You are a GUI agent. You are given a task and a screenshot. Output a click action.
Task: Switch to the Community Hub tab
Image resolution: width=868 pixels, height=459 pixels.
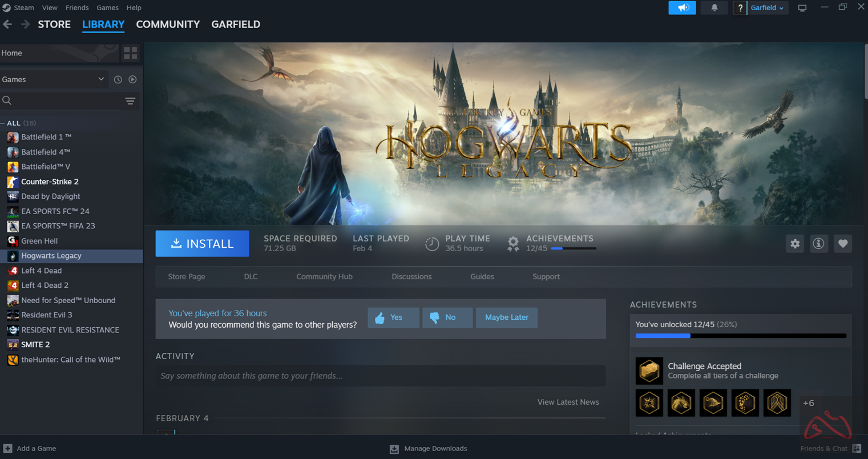coord(324,277)
